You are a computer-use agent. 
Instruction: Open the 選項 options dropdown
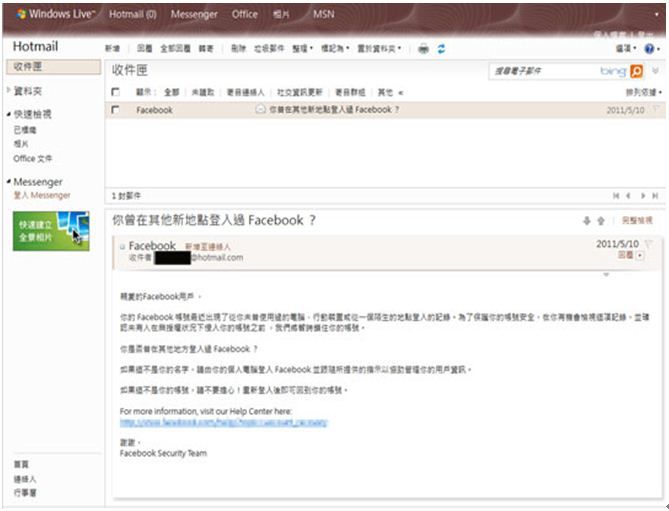click(x=626, y=49)
